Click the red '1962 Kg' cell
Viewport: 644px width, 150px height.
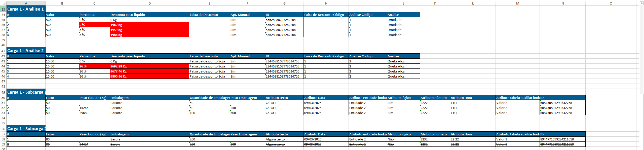(x=149, y=25)
